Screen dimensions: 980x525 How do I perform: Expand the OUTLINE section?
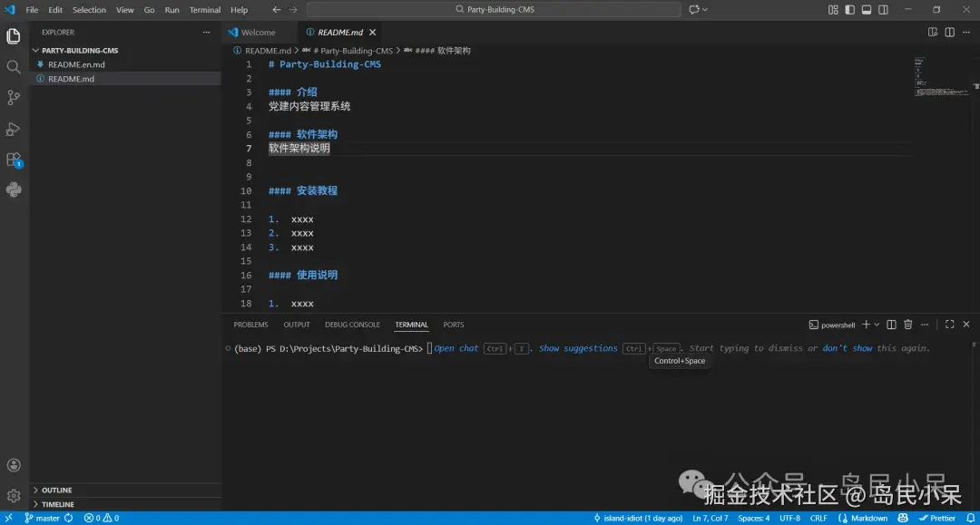tap(125, 490)
